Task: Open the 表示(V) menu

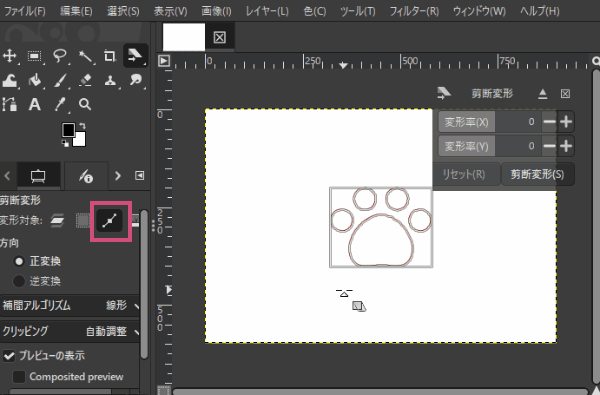Action: [170, 11]
